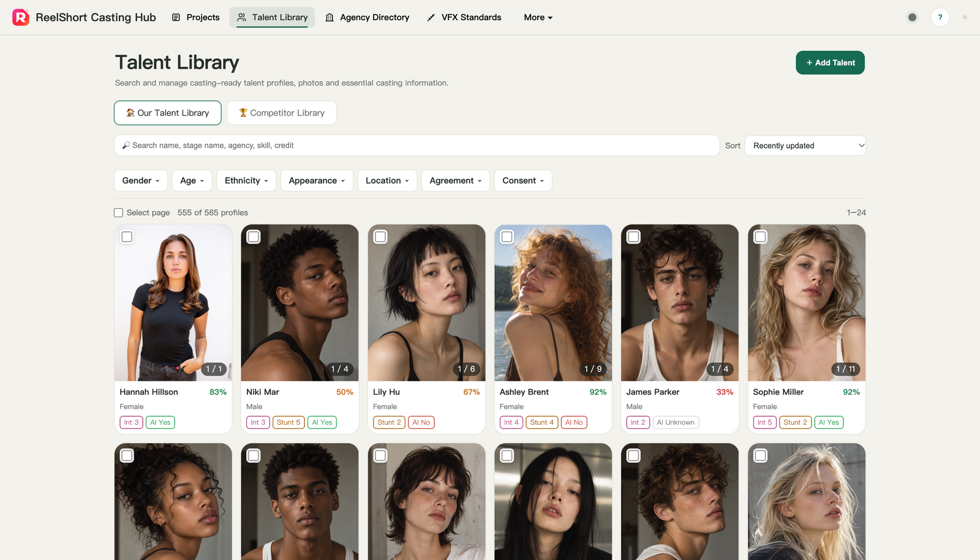Expand the Agreement filter
This screenshot has height=560, width=980.
[456, 181]
